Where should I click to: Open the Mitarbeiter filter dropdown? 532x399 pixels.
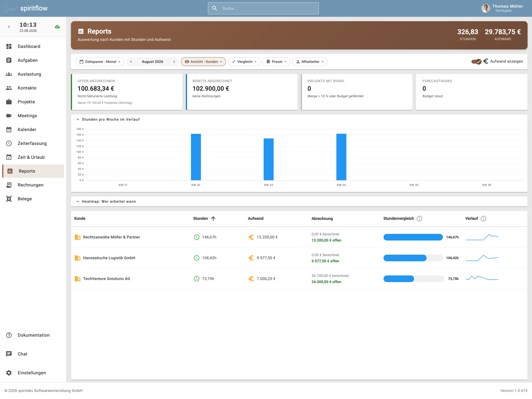[x=310, y=62]
